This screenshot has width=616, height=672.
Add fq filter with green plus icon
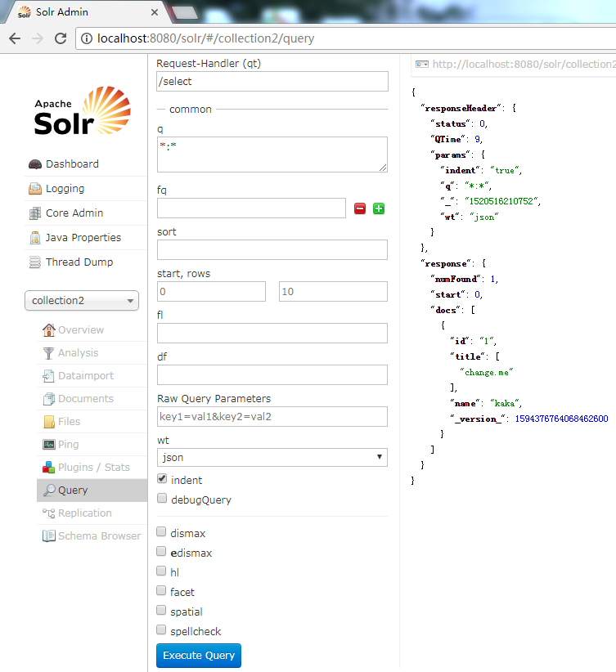[379, 208]
